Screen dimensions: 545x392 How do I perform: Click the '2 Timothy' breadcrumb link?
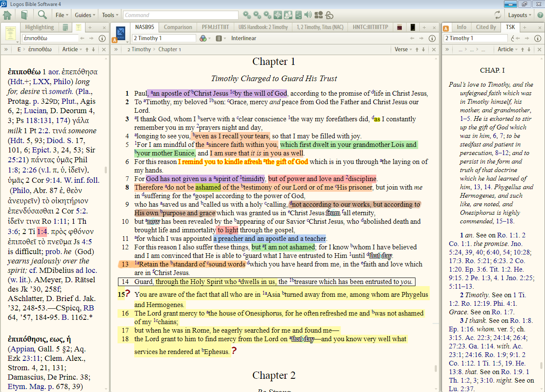(x=138, y=49)
